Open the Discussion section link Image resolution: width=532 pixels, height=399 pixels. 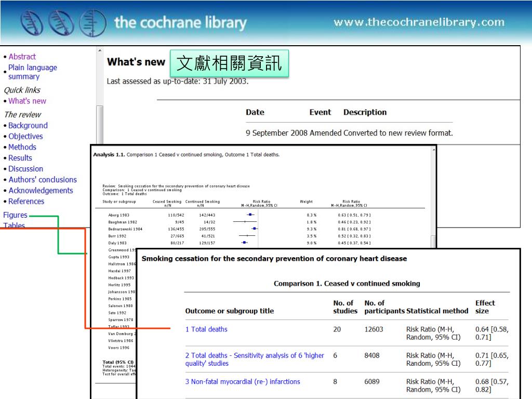tap(26, 169)
